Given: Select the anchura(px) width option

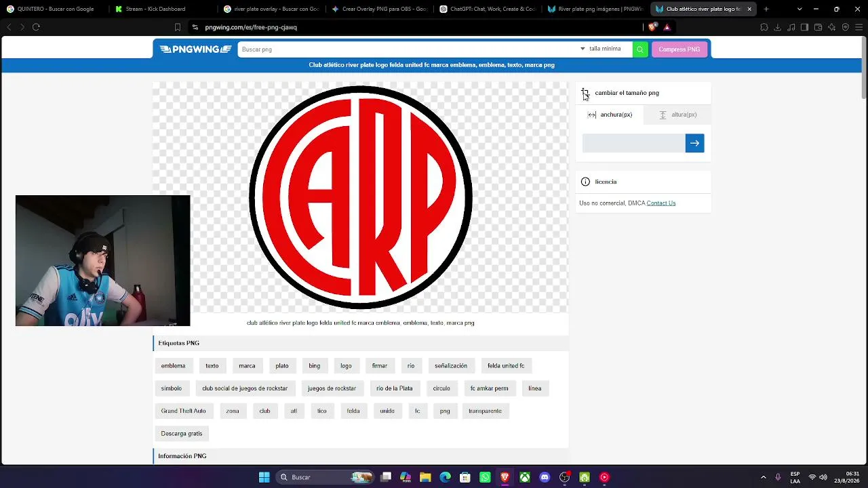Looking at the screenshot, I should (610, 115).
